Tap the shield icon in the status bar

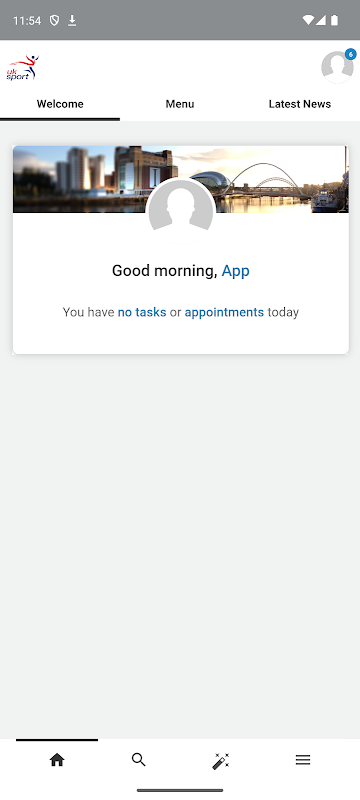tap(54, 20)
